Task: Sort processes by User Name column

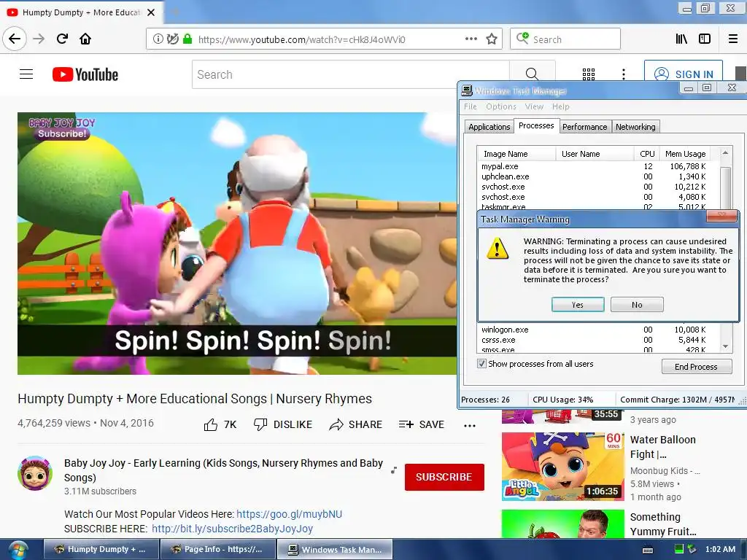Action: 595,154
